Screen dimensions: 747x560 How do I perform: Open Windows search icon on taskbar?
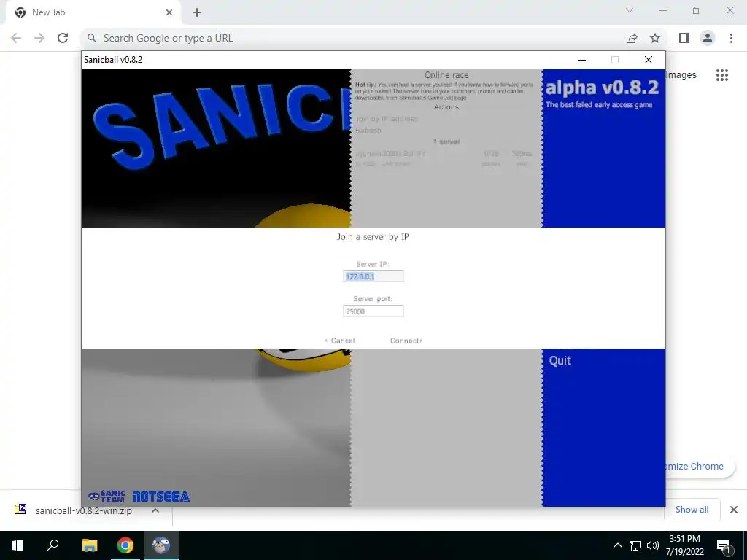[x=53, y=545]
